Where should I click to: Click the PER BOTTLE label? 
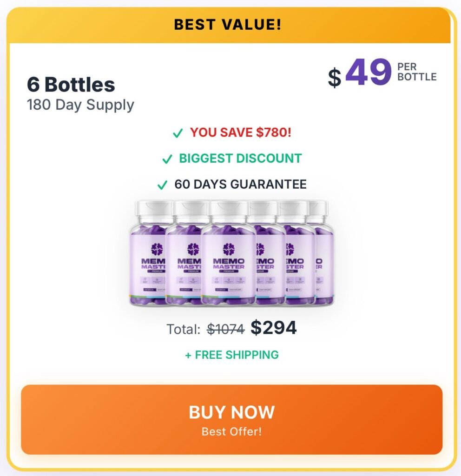[417, 72]
